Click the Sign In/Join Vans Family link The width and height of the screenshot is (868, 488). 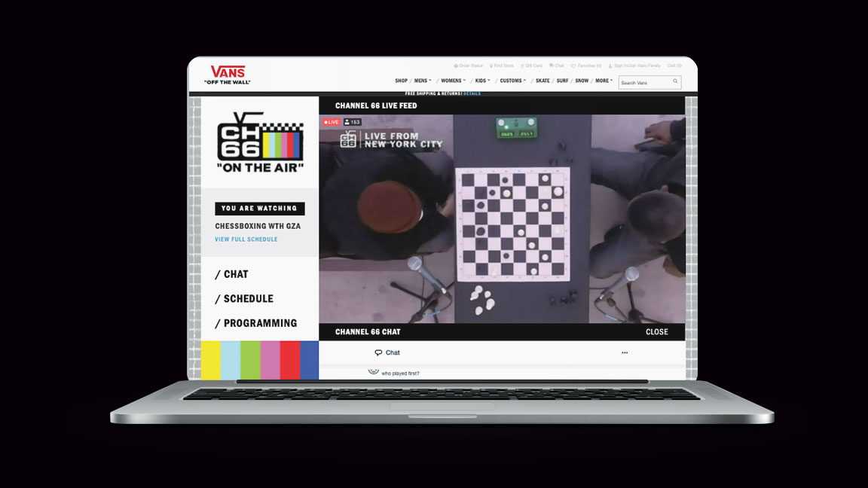click(x=637, y=66)
